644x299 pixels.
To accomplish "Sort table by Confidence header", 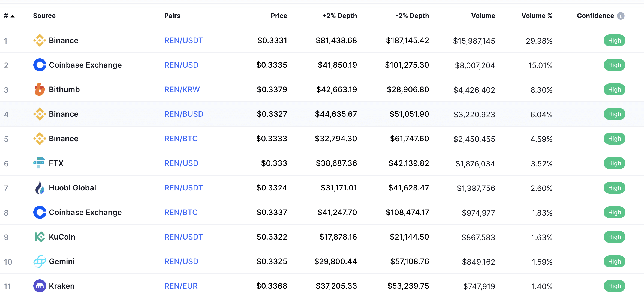I will coord(595,16).
